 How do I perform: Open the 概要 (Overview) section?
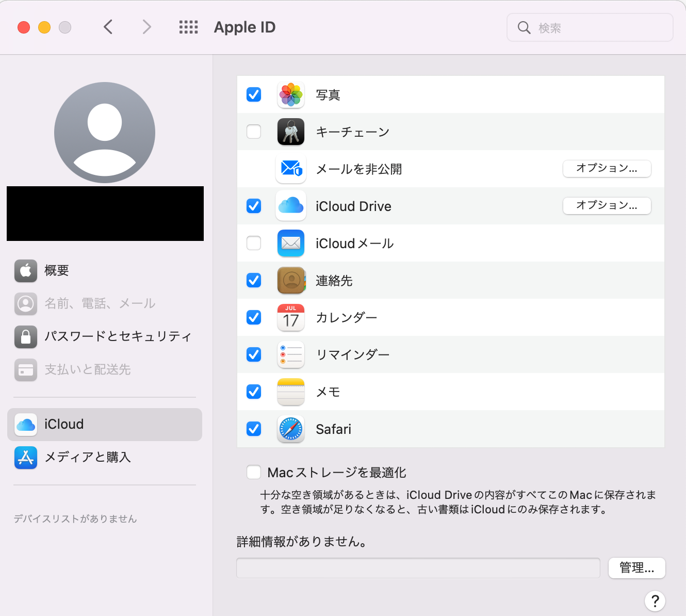(x=105, y=271)
